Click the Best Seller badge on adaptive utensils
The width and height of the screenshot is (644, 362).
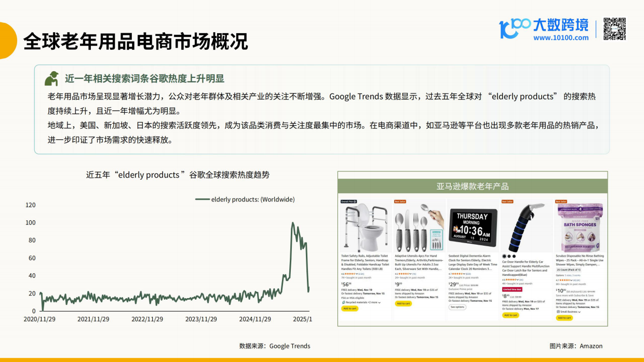400,201
